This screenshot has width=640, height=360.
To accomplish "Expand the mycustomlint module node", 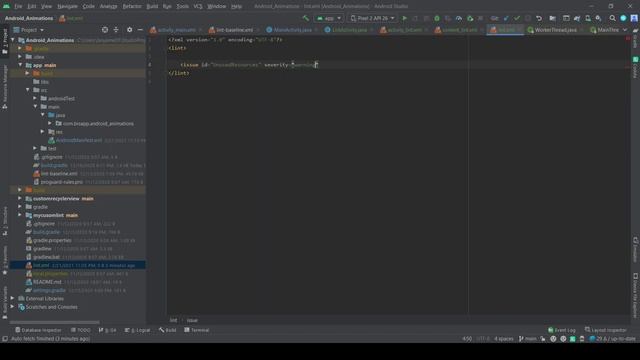I will click(20, 215).
